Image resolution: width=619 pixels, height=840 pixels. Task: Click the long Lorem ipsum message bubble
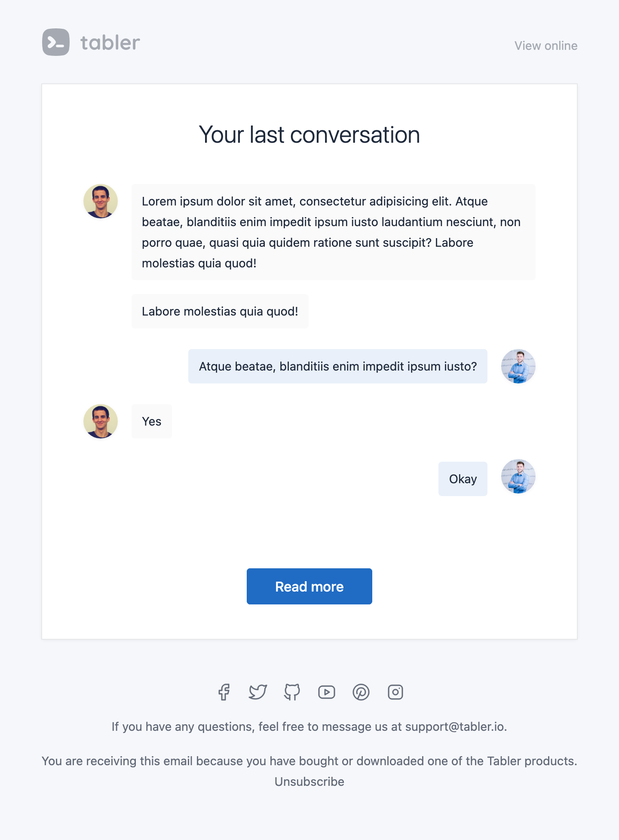click(334, 232)
